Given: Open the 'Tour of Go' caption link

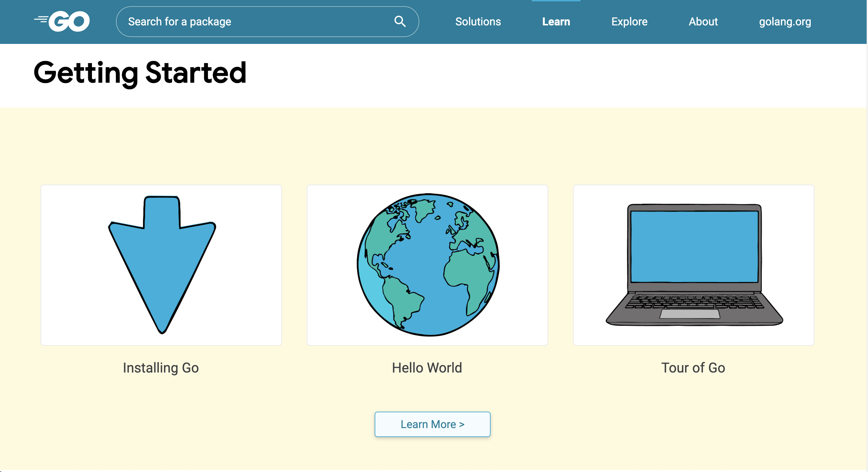Looking at the screenshot, I should tap(693, 368).
